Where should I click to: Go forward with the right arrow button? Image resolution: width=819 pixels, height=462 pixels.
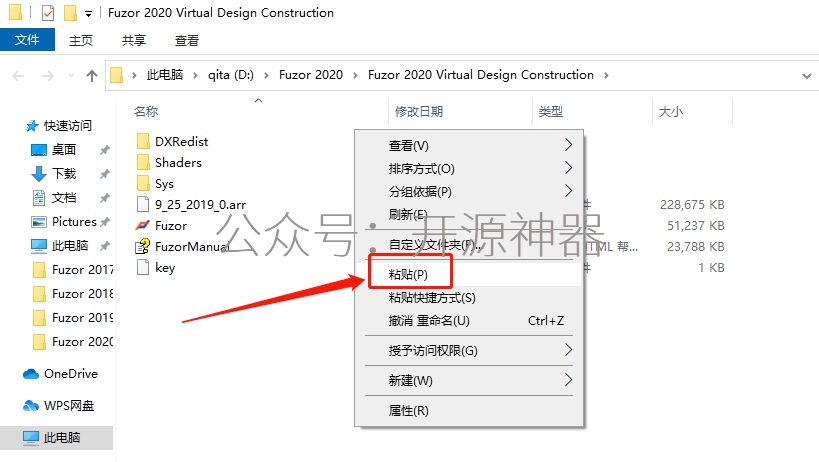(48, 76)
